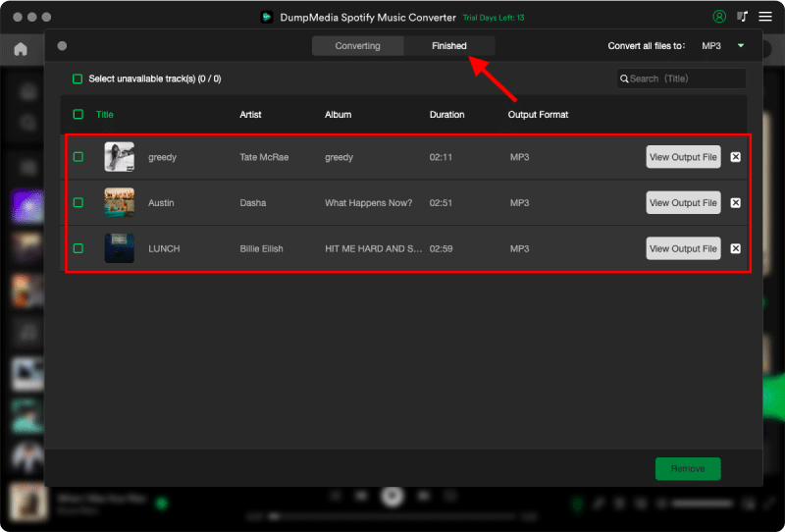This screenshot has height=532, width=785.
Task: Switch to the Converting tab
Action: pyautogui.click(x=357, y=45)
